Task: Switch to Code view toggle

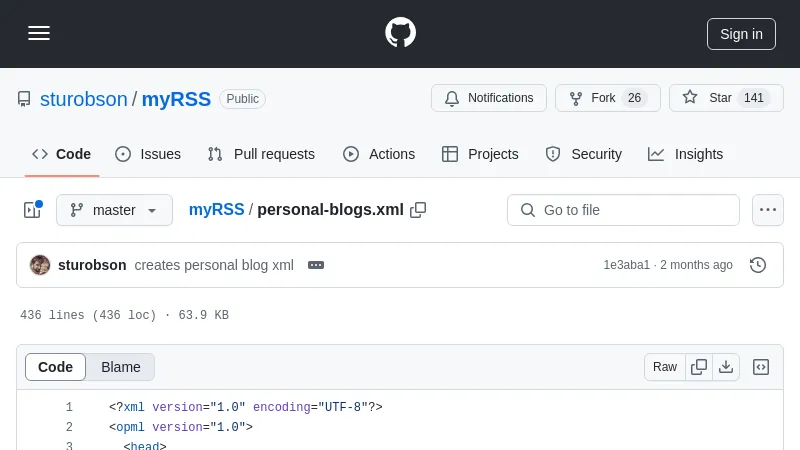Action: [56, 367]
